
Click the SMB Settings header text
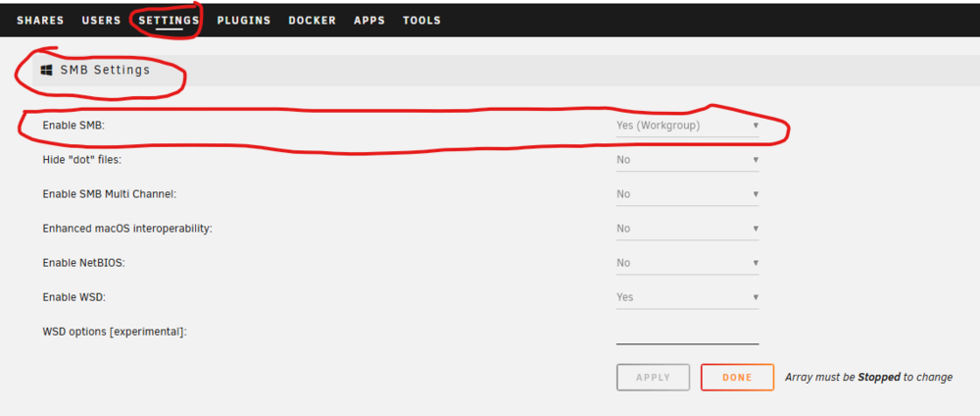[x=105, y=70]
